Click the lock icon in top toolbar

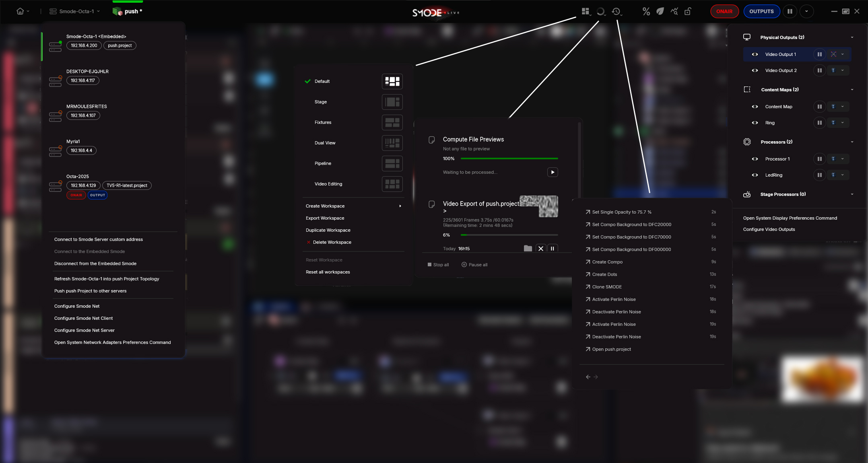[688, 12]
